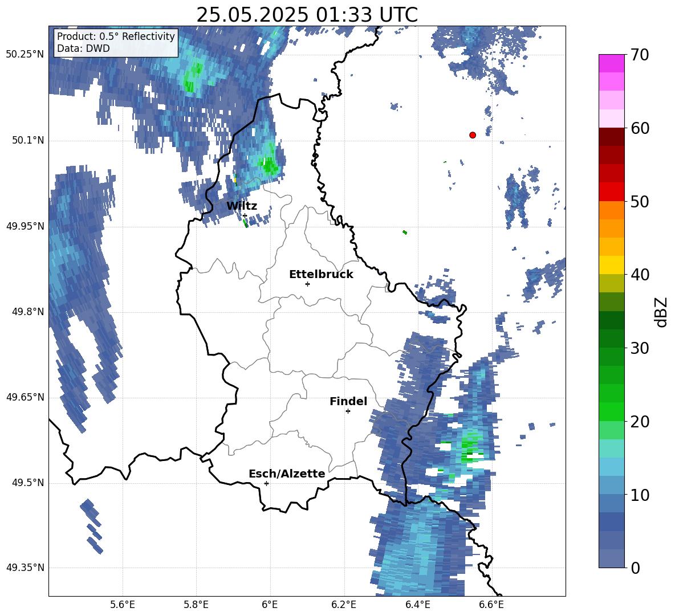Click the Ettelbruck city label
Viewport: 675px width, 616px height.
coord(321,275)
